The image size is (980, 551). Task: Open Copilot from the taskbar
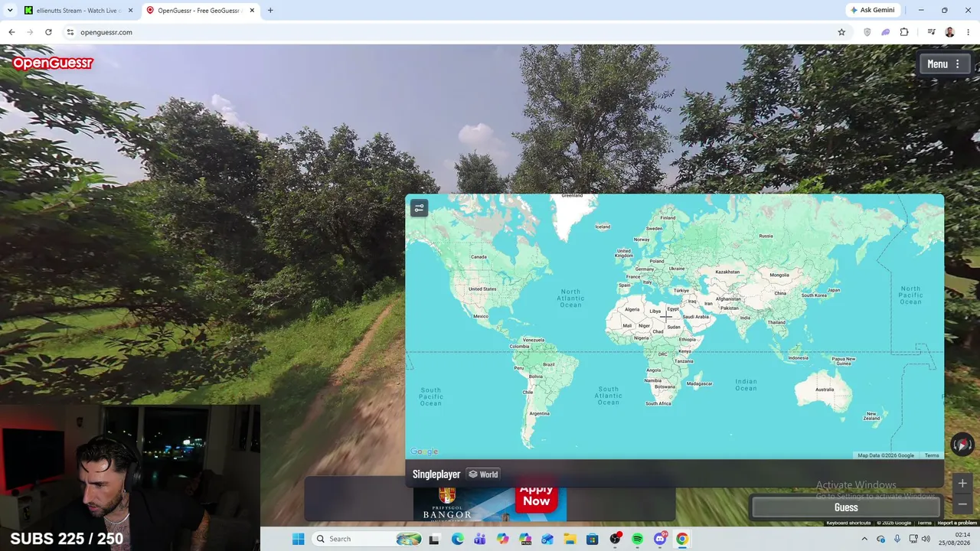tap(502, 539)
